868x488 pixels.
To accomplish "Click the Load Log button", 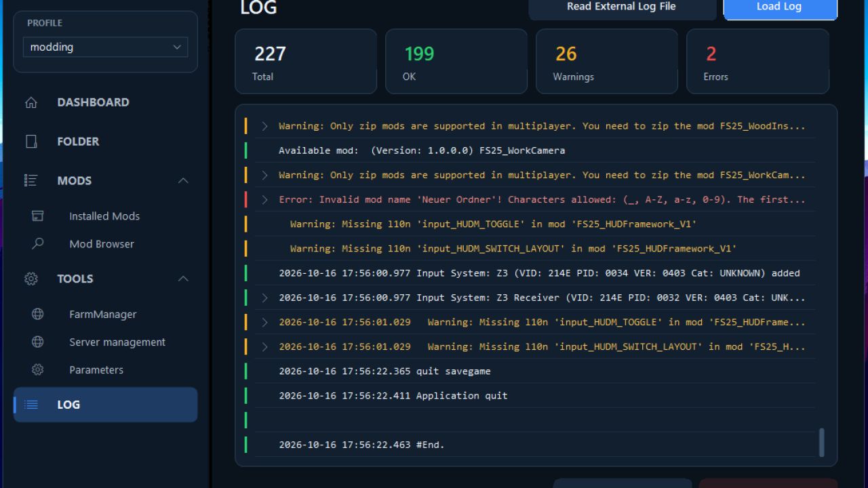I will (x=779, y=8).
